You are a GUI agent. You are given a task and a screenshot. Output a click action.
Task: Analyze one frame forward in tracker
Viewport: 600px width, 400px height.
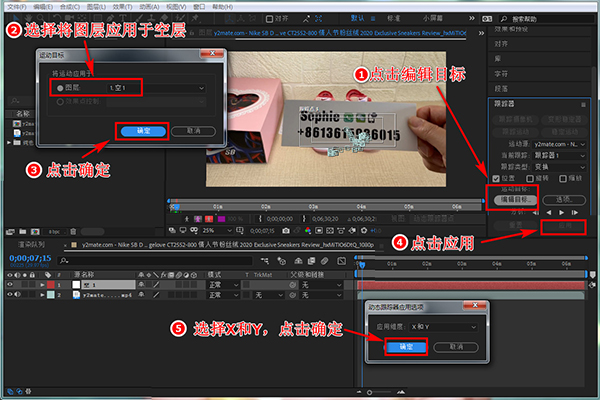click(574, 212)
